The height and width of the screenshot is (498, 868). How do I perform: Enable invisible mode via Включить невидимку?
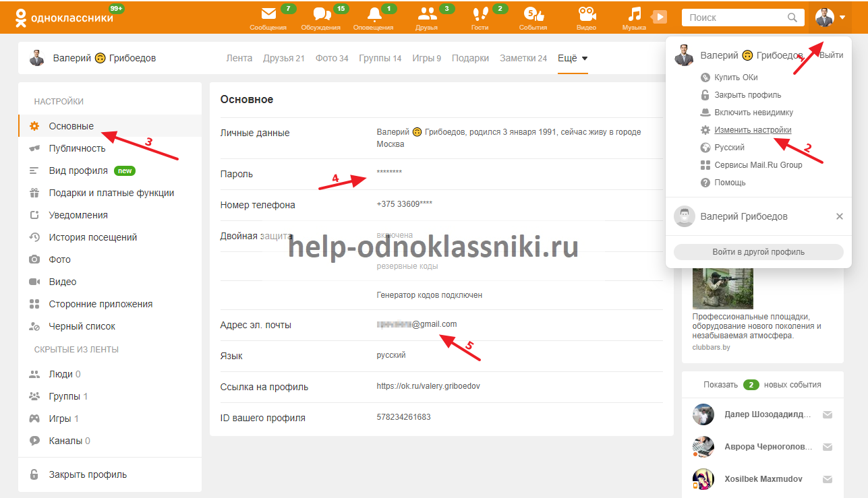(x=753, y=113)
